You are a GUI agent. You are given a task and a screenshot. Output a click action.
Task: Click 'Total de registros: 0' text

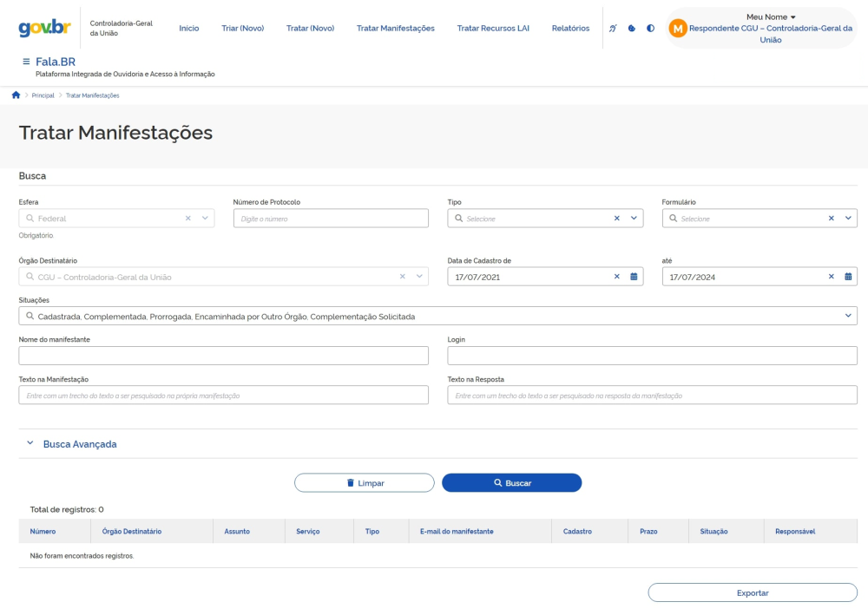67,509
